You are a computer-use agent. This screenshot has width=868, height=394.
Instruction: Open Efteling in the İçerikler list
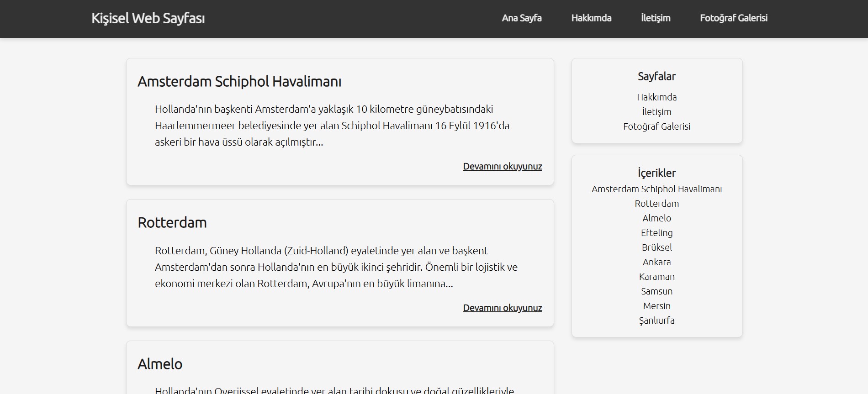tap(657, 233)
